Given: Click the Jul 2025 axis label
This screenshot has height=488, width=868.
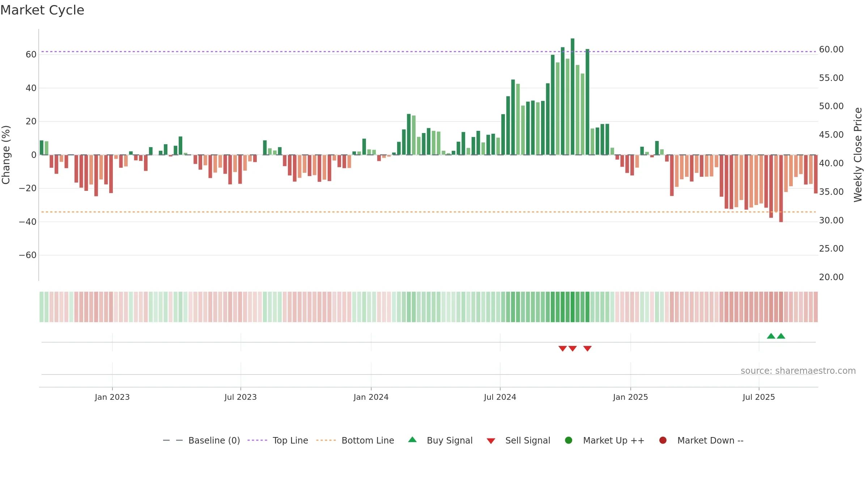Looking at the screenshot, I should 759,397.
